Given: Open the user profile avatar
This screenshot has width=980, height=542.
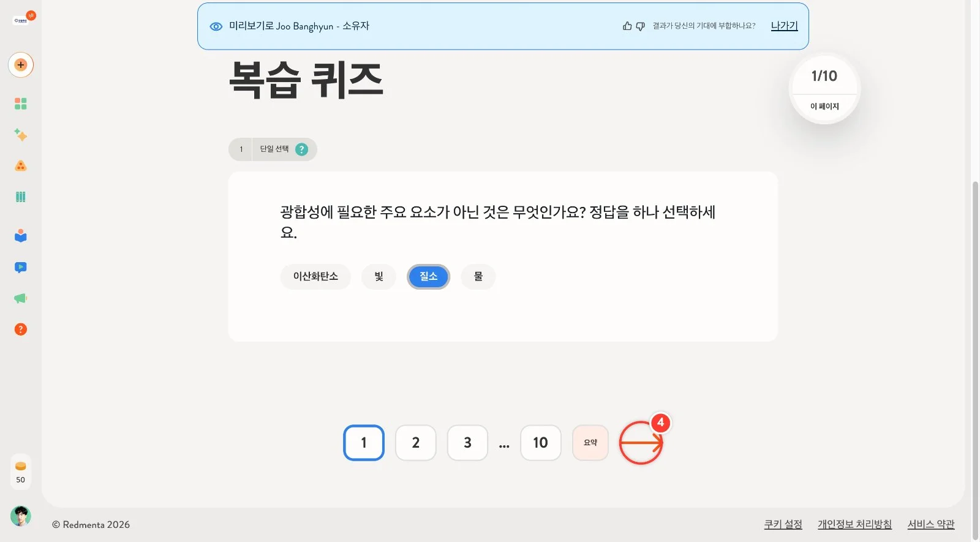Looking at the screenshot, I should point(21,516).
